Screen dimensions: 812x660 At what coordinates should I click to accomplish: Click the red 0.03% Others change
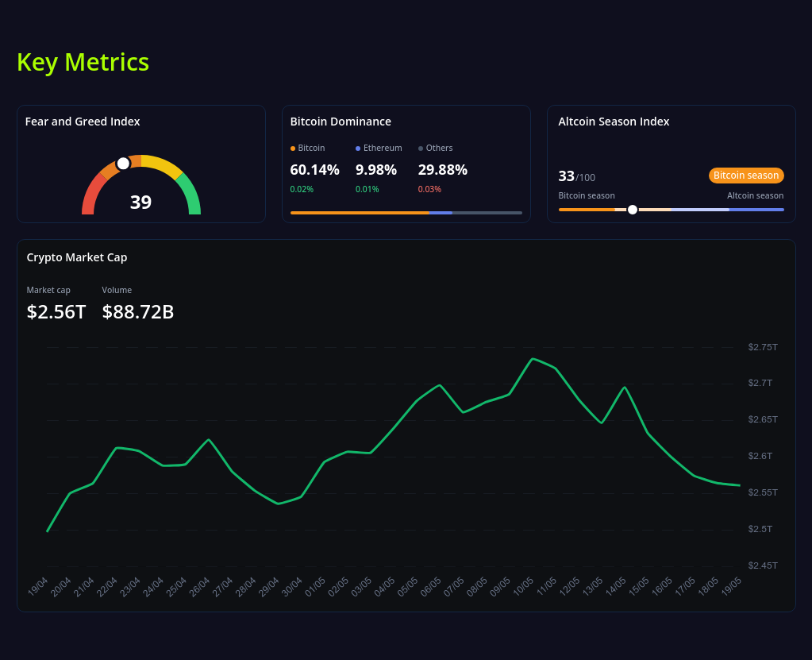click(430, 189)
